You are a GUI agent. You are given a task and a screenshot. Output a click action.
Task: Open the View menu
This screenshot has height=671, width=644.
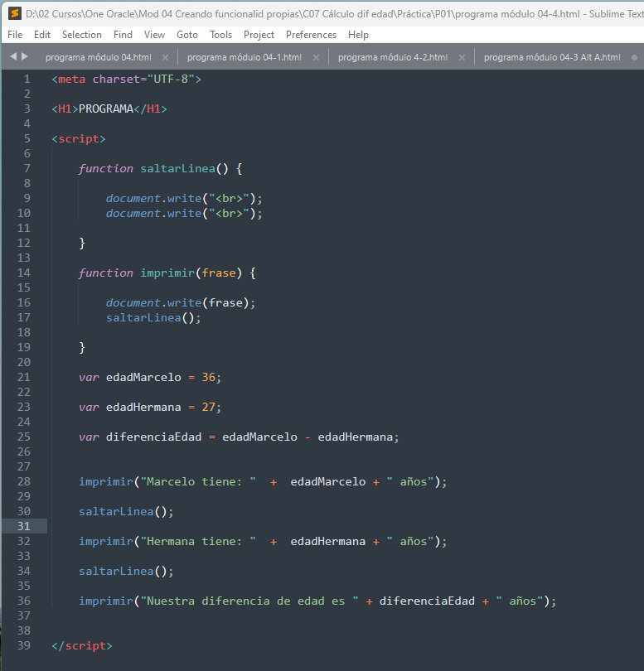click(154, 35)
